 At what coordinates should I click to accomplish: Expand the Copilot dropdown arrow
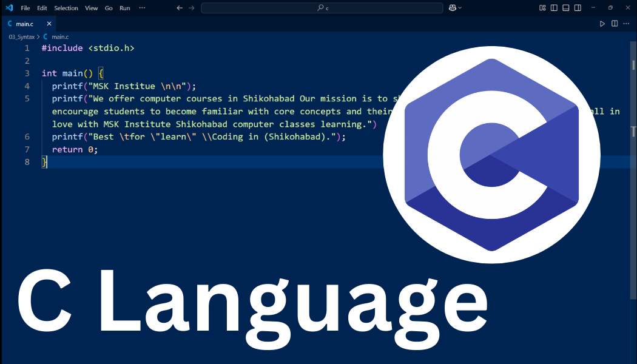460,8
